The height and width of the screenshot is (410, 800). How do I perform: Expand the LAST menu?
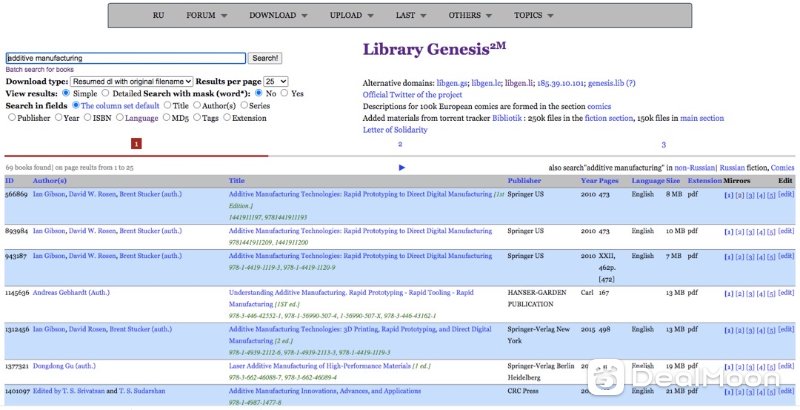[411, 15]
